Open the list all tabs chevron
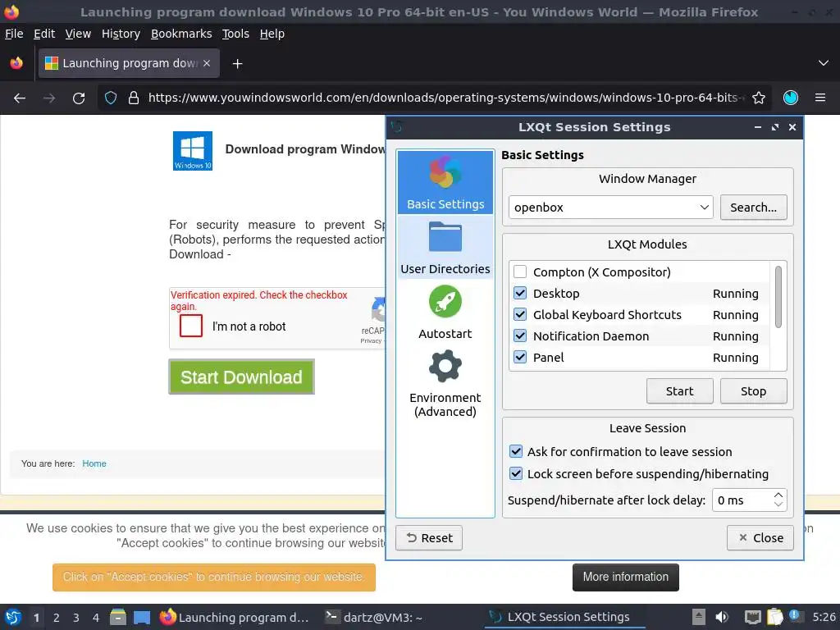The width and height of the screenshot is (840, 630). [x=824, y=63]
